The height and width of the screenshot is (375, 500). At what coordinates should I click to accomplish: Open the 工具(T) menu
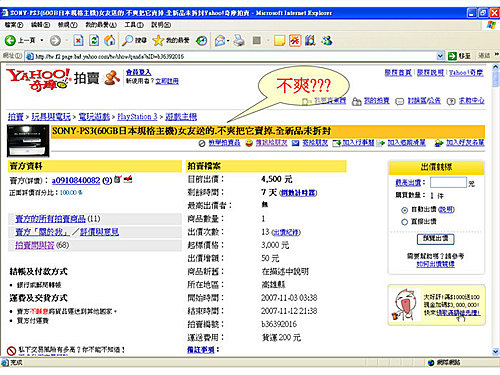[134, 25]
